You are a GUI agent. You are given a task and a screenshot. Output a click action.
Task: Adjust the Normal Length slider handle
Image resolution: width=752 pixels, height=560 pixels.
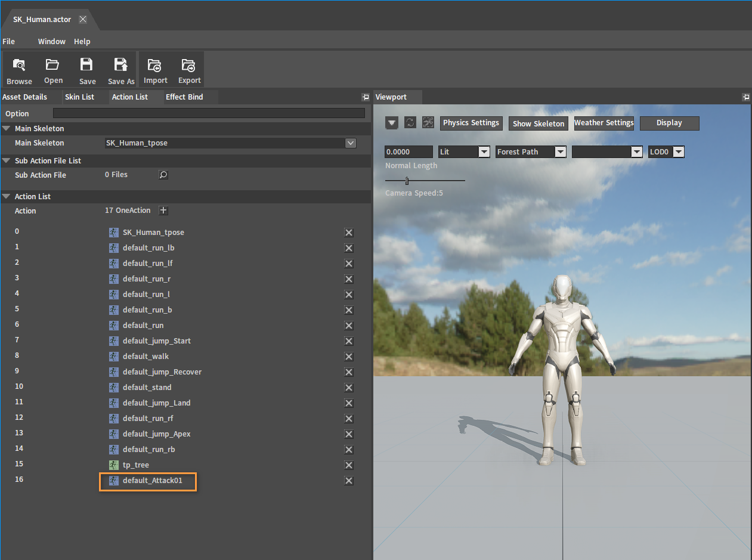407,180
